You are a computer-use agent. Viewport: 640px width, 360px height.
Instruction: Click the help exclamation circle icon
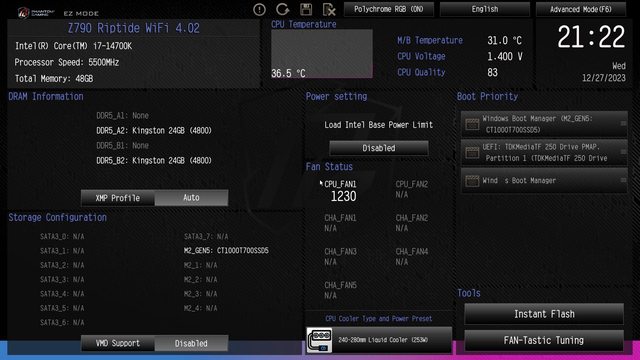coord(259,9)
